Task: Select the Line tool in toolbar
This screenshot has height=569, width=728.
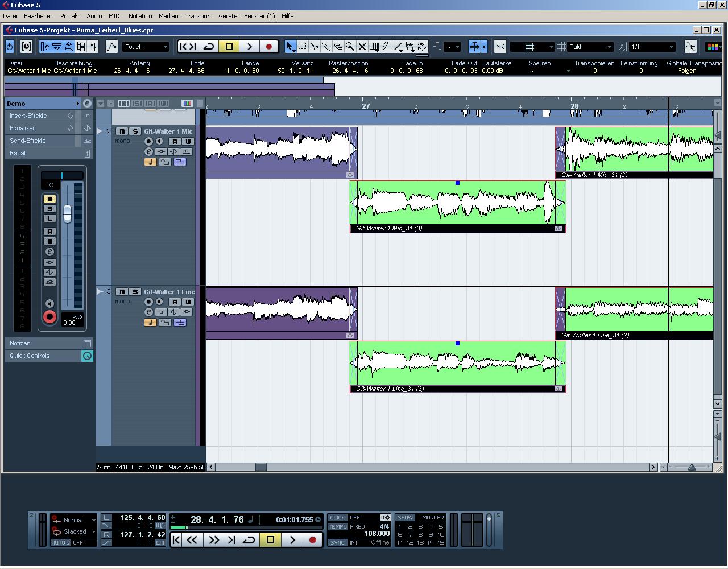Action: pyautogui.click(x=398, y=47)
